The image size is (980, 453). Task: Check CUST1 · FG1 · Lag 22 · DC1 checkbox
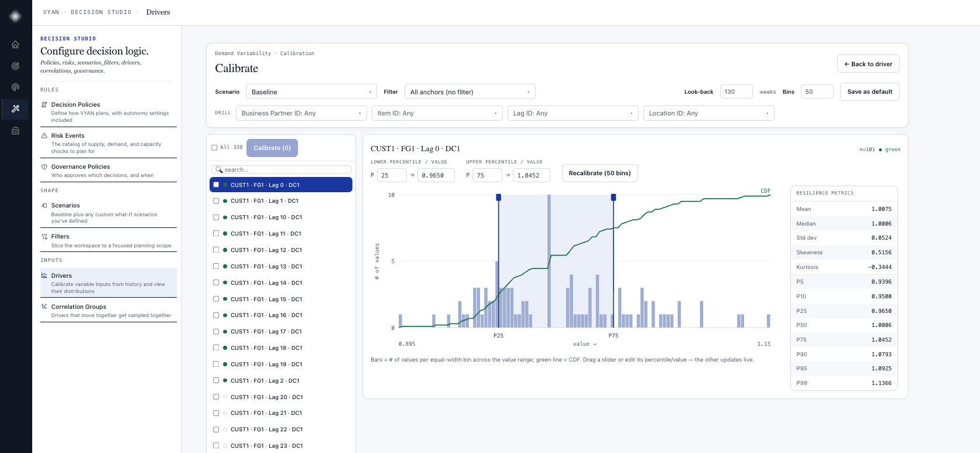tap(216, 430)
